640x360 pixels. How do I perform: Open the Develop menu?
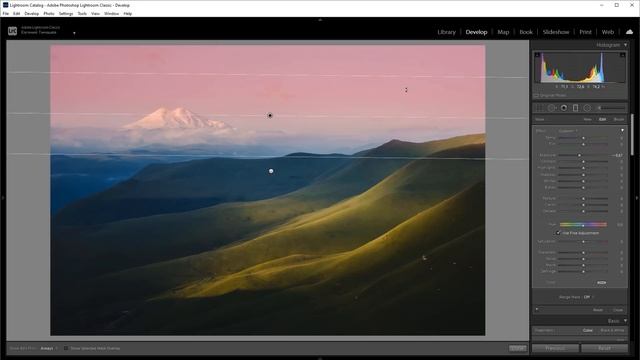tap(31, 13)
